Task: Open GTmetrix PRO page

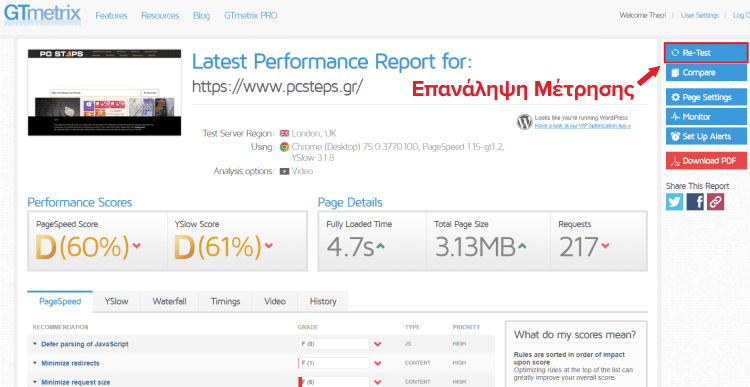Action: tap(251, 16)
